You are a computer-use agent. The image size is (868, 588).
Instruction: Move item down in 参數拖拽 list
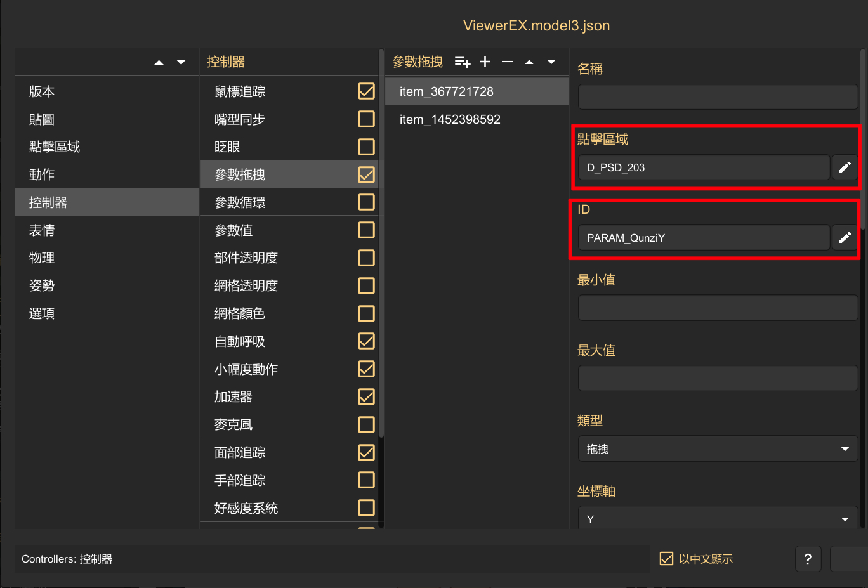pos(551,62)
